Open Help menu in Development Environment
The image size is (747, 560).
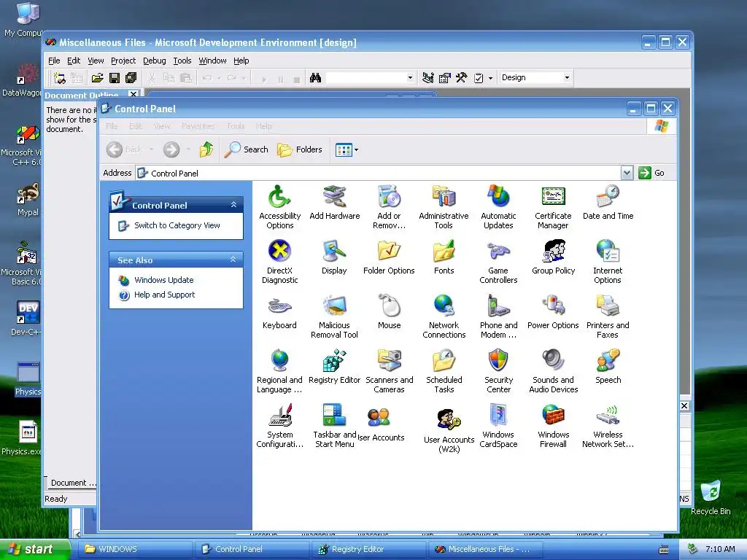pyautogui.click(x=241, y=61)
